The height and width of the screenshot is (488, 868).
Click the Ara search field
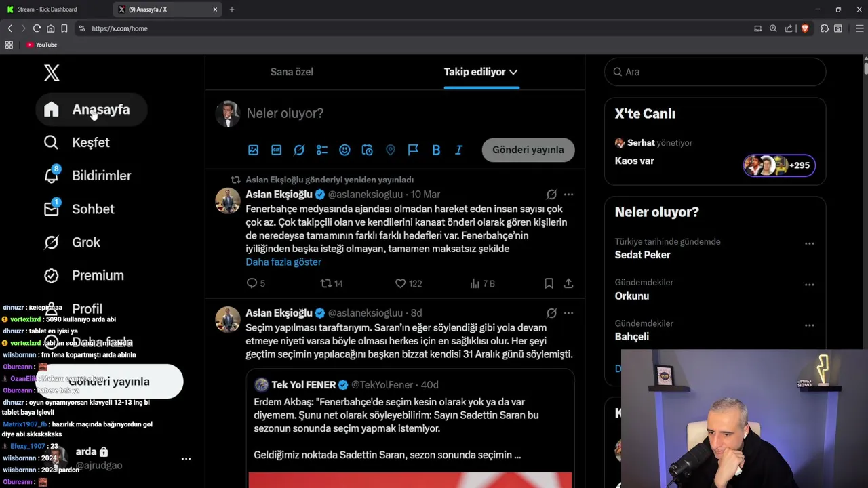(x=715, y=72)
